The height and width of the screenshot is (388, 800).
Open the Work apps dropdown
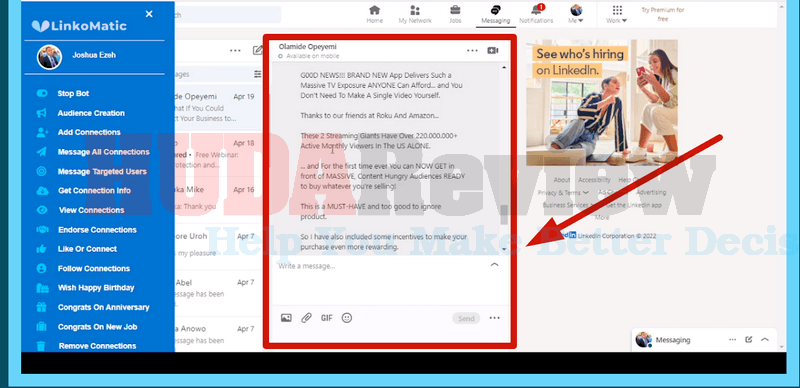(x=617, y=14)
